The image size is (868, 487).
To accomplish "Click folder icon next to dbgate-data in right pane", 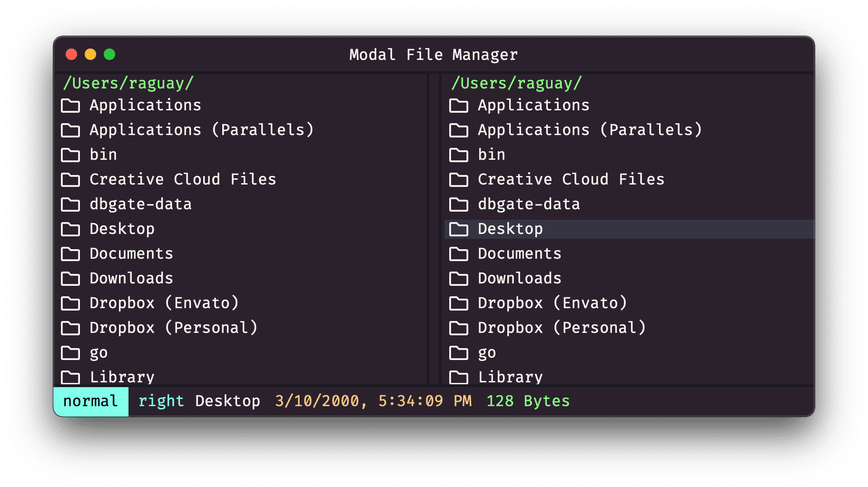I will point(459,205).
